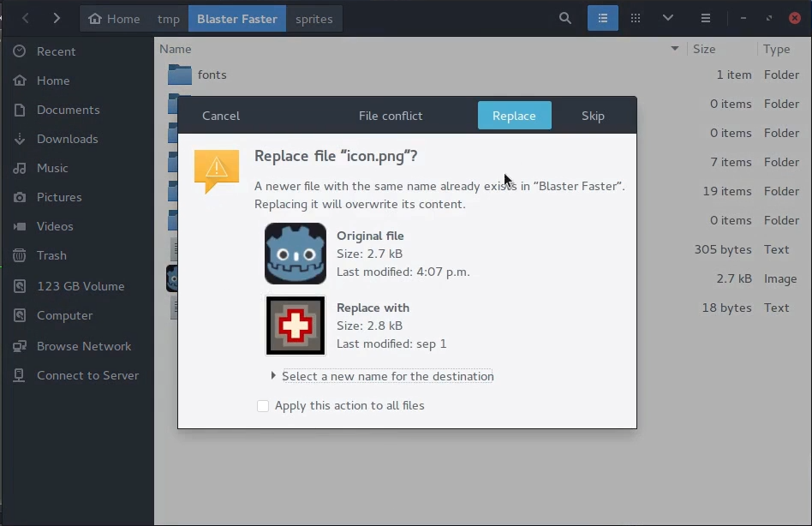Click the warning icon in the dialog
The width and height of the screenshot is (812, 526).
click(217, 171)
